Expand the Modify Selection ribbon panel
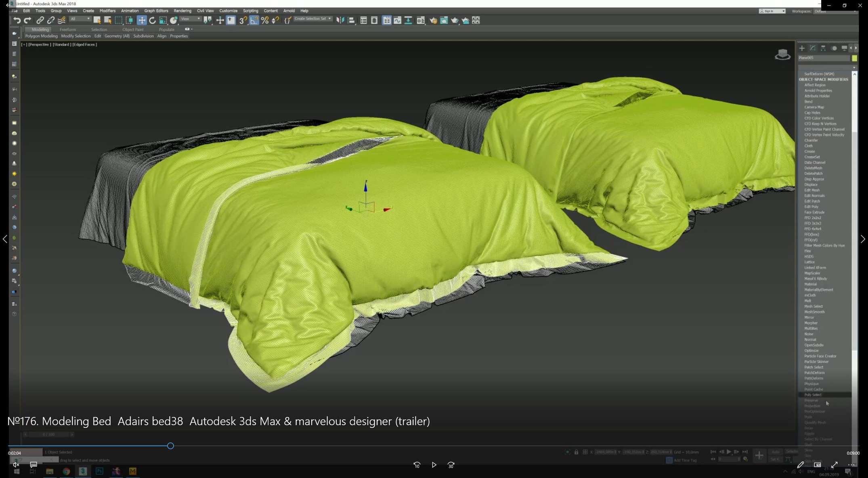Image resolution: width=868 pixels, height=478 pixels. click(x=76, y=36)
